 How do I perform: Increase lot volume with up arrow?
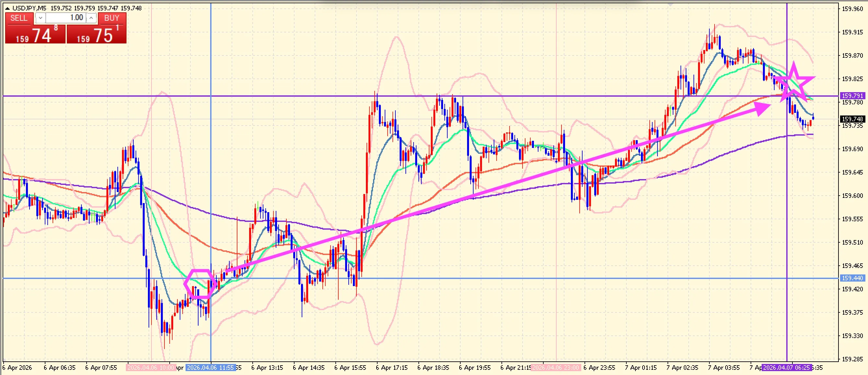click(91, 18)
